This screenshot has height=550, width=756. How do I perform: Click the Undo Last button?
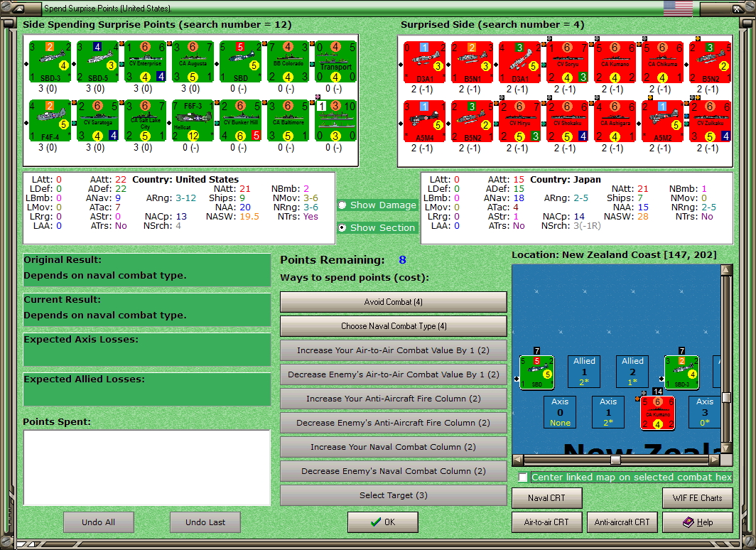(x=205, y=522)
